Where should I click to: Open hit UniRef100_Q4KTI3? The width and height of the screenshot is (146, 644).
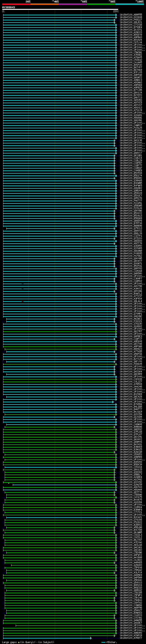pyautogui.click(x=131, y=98)
